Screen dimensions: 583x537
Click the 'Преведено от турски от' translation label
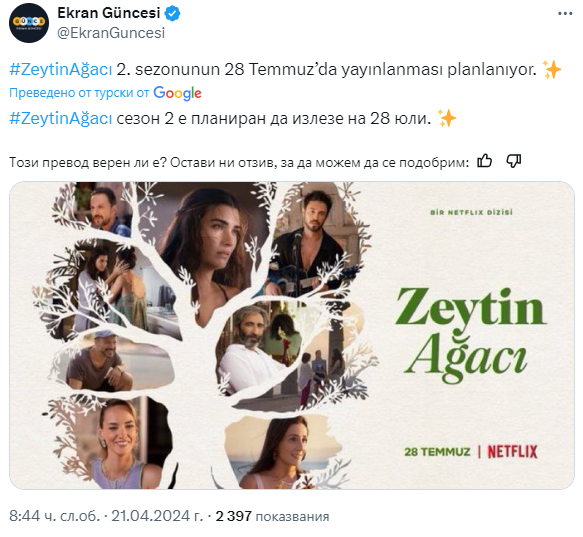[x=79, y=93]
